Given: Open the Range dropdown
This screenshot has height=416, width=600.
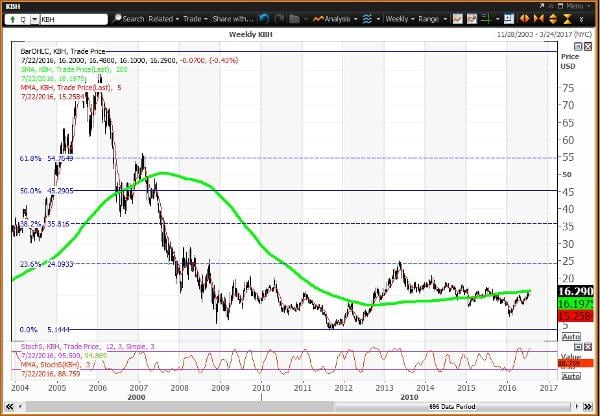Looking at the screenshot, I should coord(432,19).
